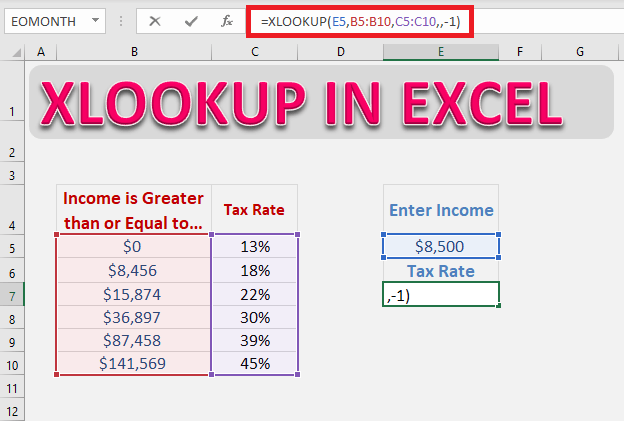Select row 5 header
The height and width of the screenshot is (421, 624).
12,248
